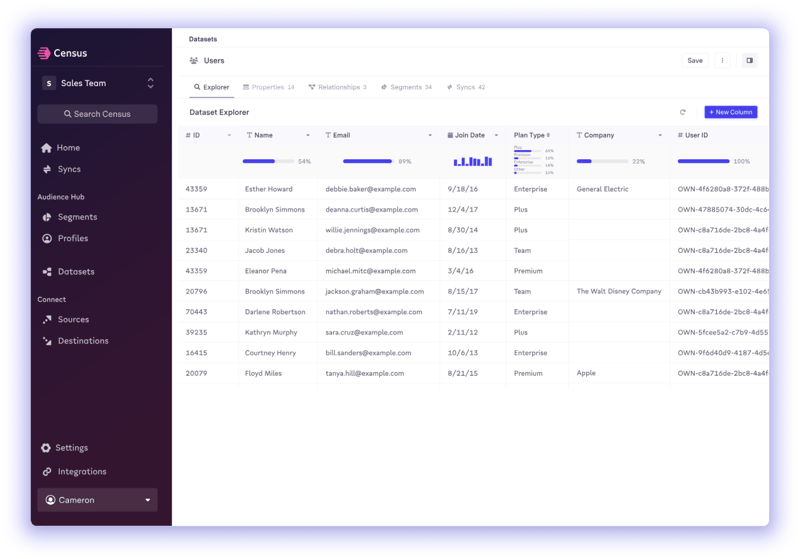This screenshot has width=800, height=559.
Task: Click the Search Census field
Action: [97, 114]
